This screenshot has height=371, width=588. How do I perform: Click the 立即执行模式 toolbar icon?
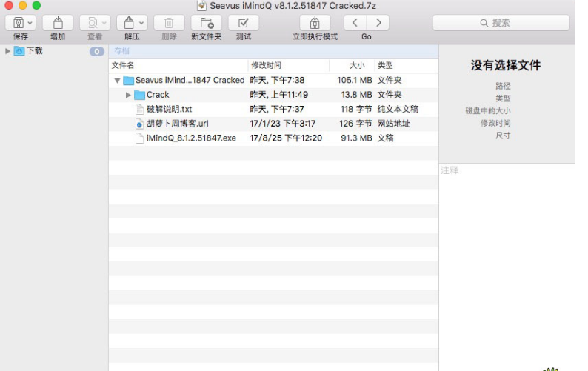point(315,23)
